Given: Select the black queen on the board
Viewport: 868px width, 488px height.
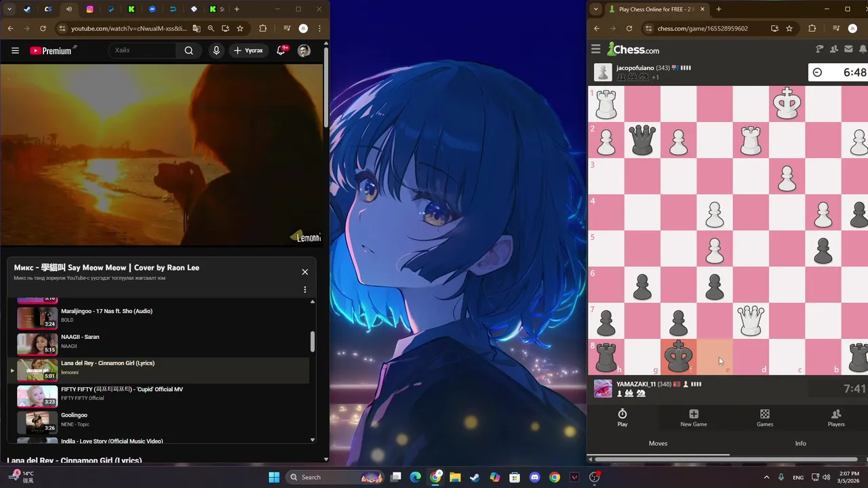Looking at the screenshot, I should (x=642, y=140).
